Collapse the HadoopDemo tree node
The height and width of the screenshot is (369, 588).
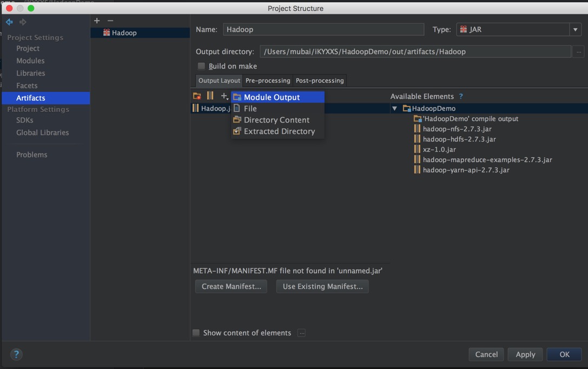pyautogui.click(x=395, y=109)
